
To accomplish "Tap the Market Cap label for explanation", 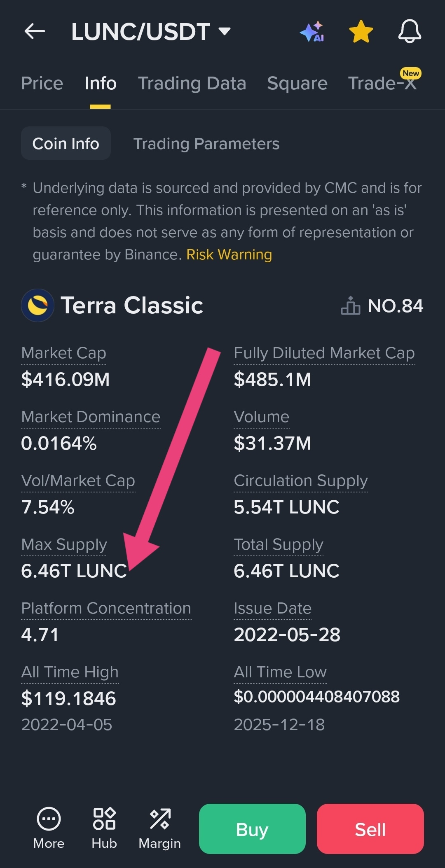I will (x=63, y=353).
